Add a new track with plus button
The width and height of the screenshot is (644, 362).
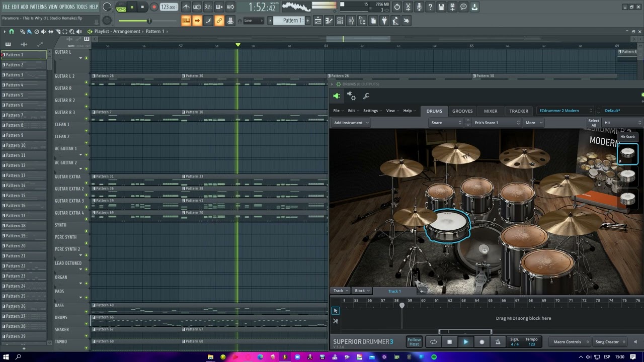[x=422, y=291]
